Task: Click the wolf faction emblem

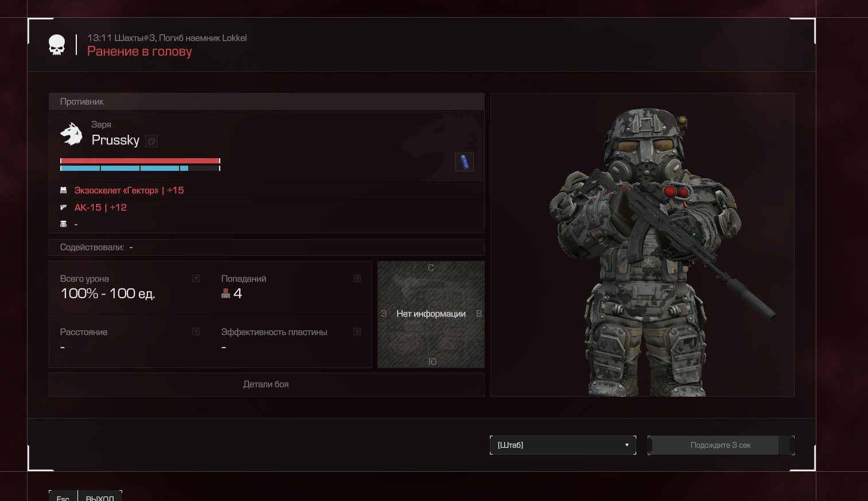Action: [x=72, y=134]
